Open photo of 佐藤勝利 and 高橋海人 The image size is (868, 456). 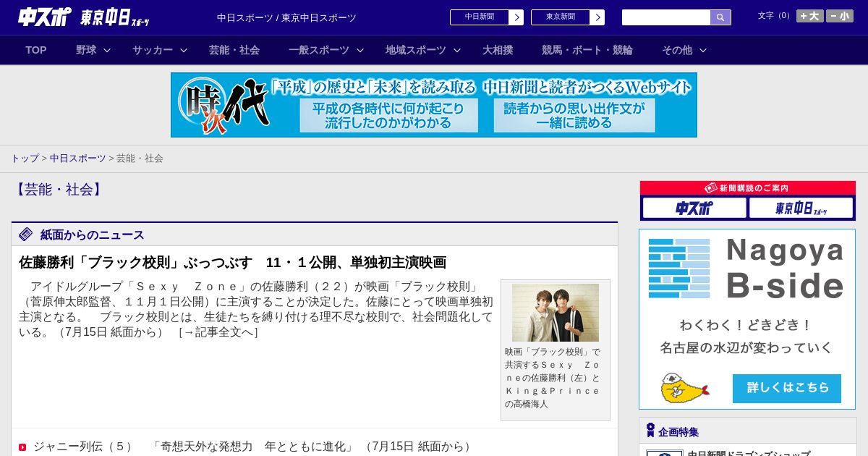click(556, 313)
